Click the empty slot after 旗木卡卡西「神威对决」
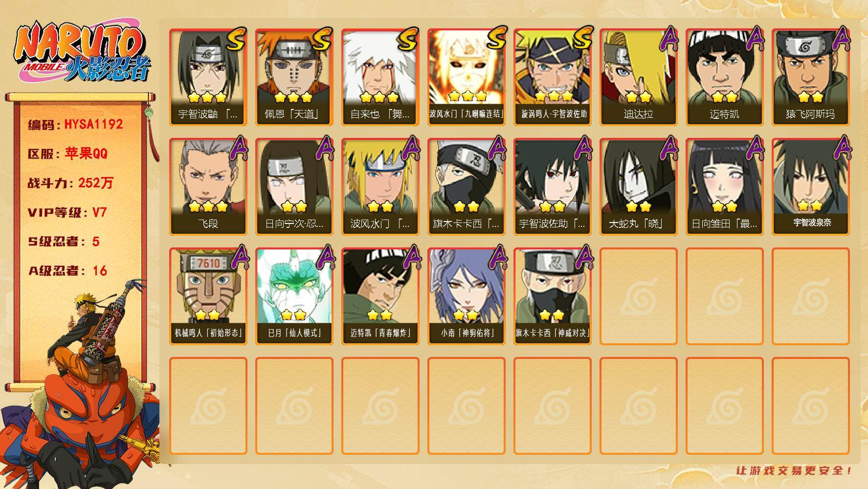 point(638,296)
